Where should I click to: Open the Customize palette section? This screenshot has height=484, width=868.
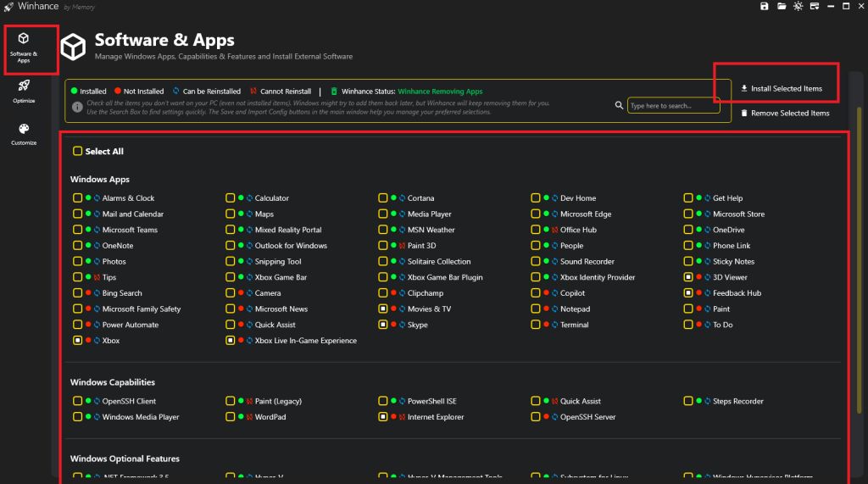(x=24, y=134)
